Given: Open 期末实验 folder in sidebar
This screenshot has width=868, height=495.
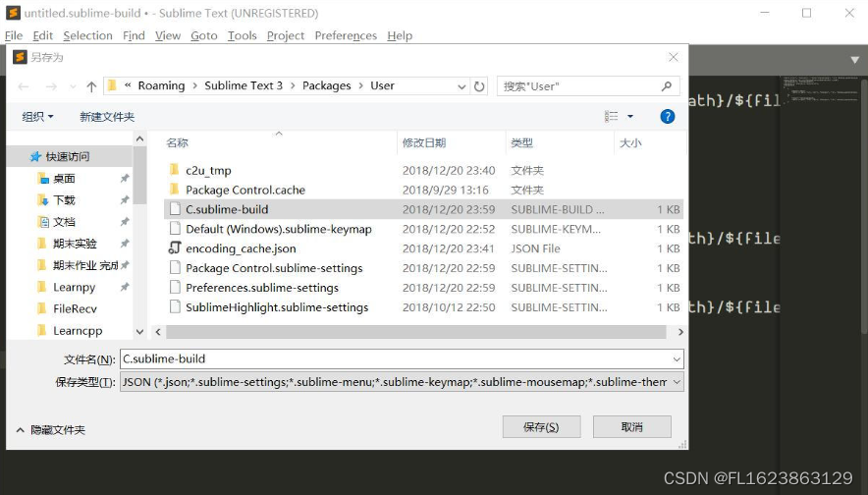Looking at the screenshot, I should pyautogui.click(x=75, y=244).
